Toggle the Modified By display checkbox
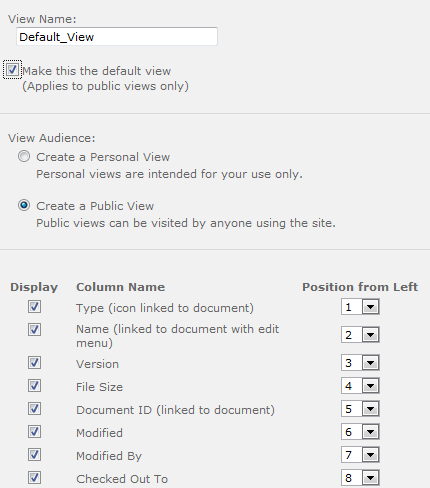 point(34,455)
